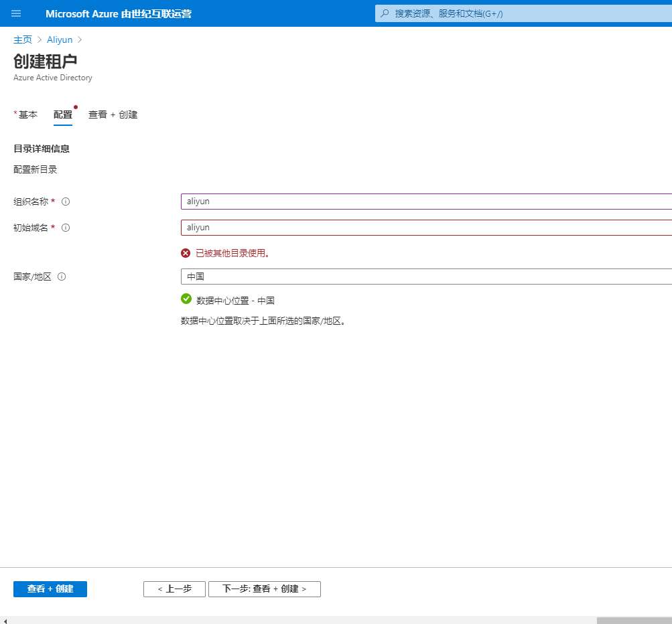672x624 pixels.
Task: Click the horizontal scrollbar thumb
Action: pyautogui.click(x=634, y=620)
